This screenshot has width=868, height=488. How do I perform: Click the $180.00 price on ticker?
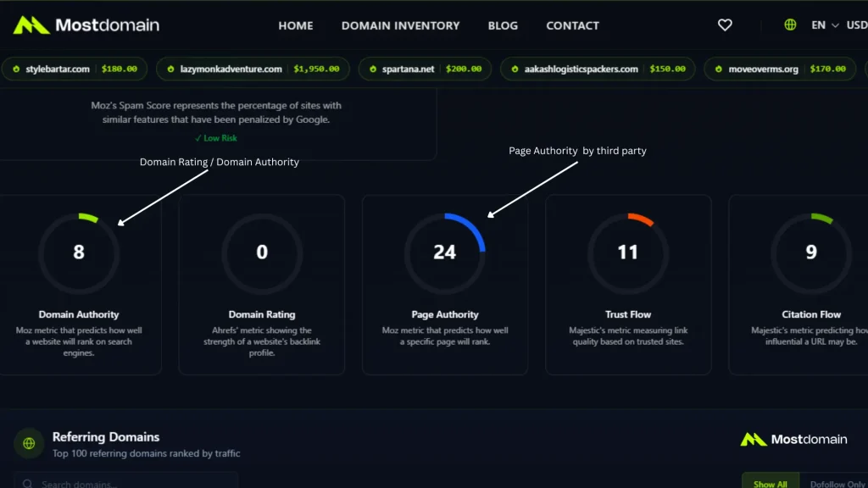pyautogui.click(x=119, y=69)
